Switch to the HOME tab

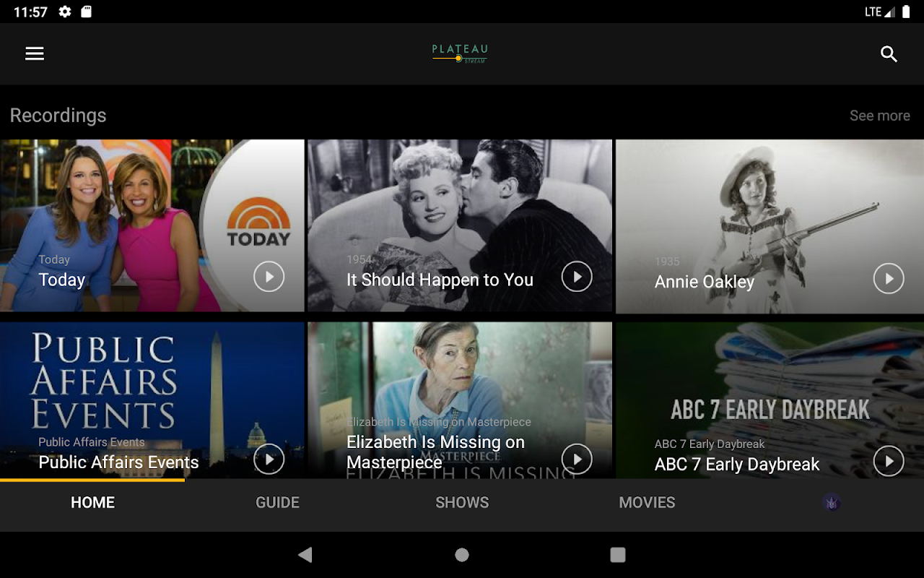(92, 503)
